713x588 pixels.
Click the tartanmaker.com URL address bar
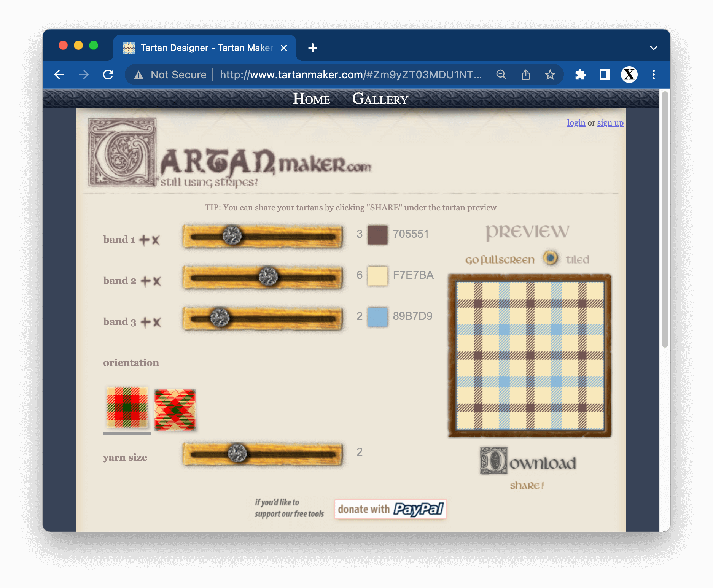click(350, 75)
